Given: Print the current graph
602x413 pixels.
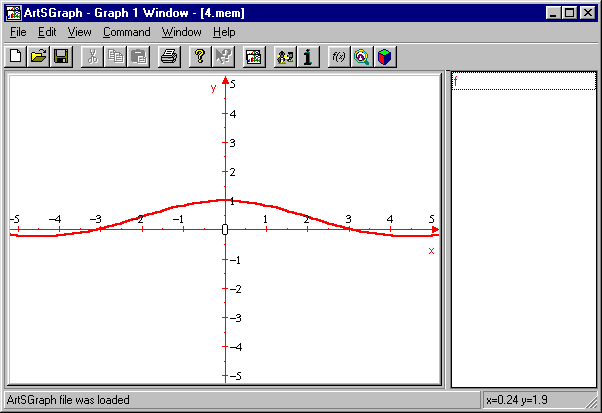Looking at the screenshot, I should 169,57.
